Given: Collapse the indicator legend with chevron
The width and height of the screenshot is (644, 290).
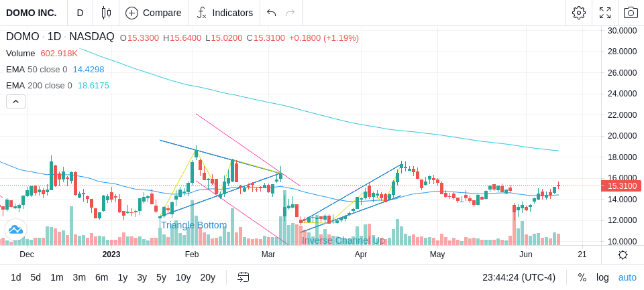Looking at the screenshot, I should pos(15,101).
